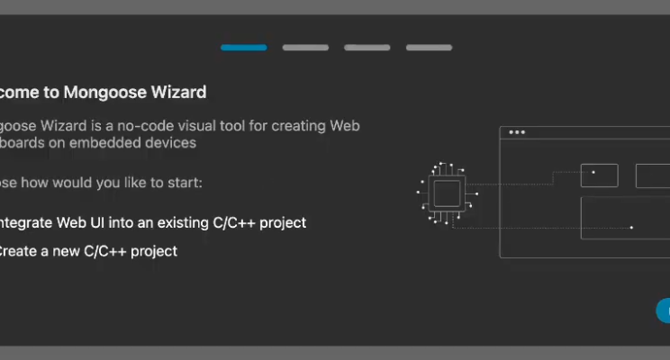670x360 pixels.
Task: Click the 'how would you like to start' prompt
Action: (x=101, y=183)
